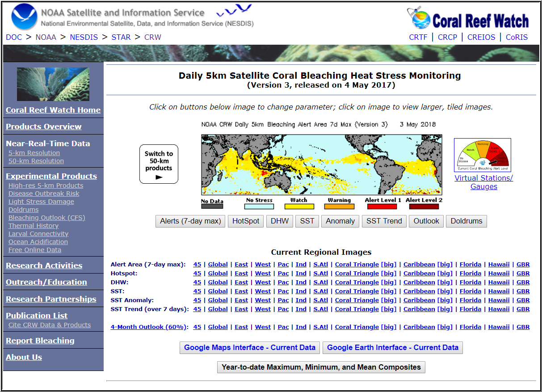
Task: Select the DHW parameter
Action: coord(279,221)
